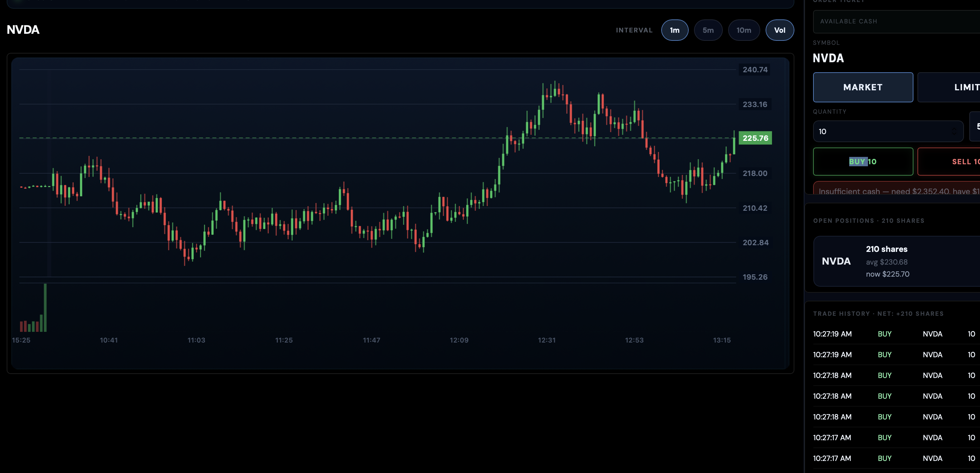
Task: Select the MARKET order type
Action: pos(863,87)
